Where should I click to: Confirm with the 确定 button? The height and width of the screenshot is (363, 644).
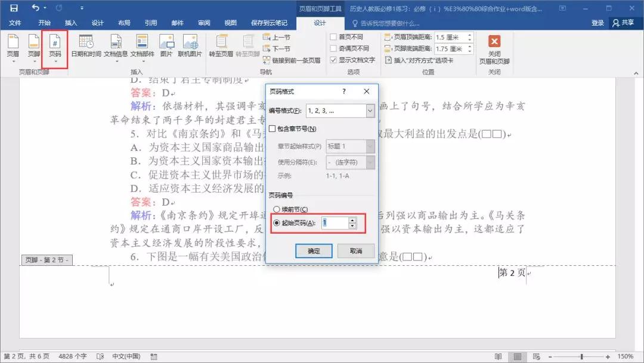[x=313, y=250]
